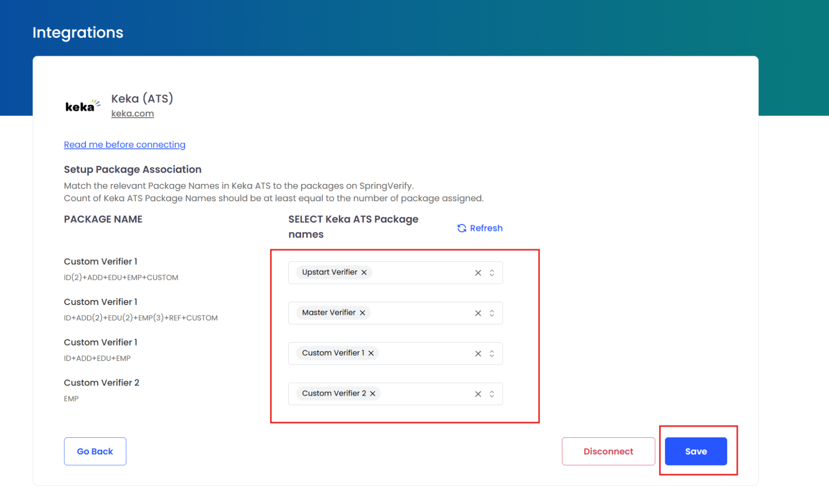
Task: Remove the Custom Verifier 2 selected chip
Action: [373, 394]
